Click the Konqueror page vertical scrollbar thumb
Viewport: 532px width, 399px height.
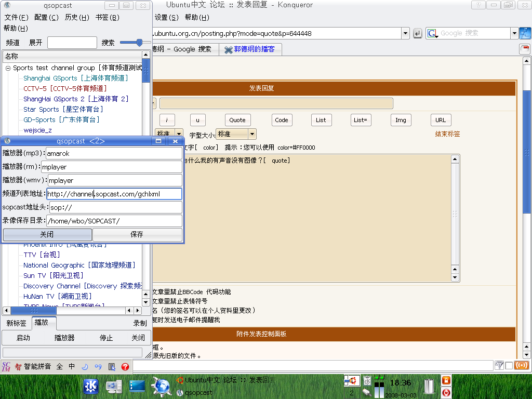pos(526,152)
